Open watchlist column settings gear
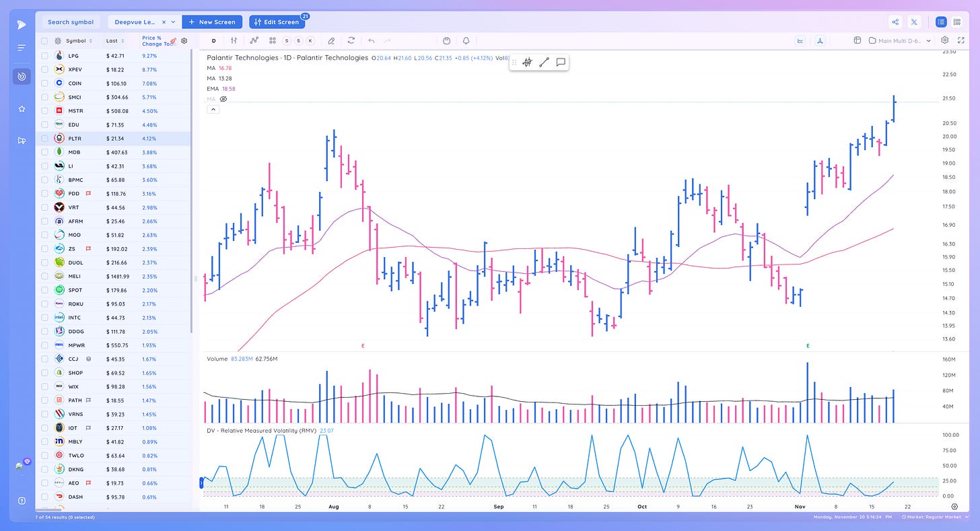This screenshot has height=531, width=980. click(x=184, y=40)
